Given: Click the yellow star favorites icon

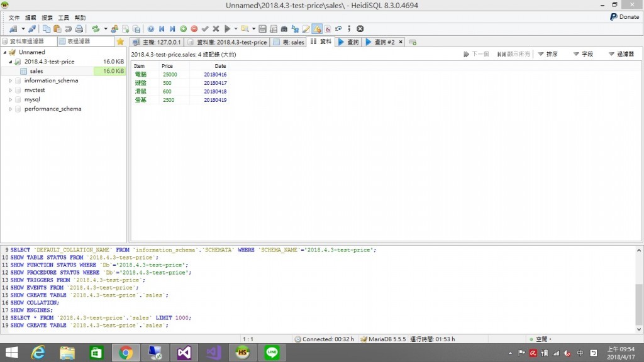Looking at the screenshot, I should point(120,41).
